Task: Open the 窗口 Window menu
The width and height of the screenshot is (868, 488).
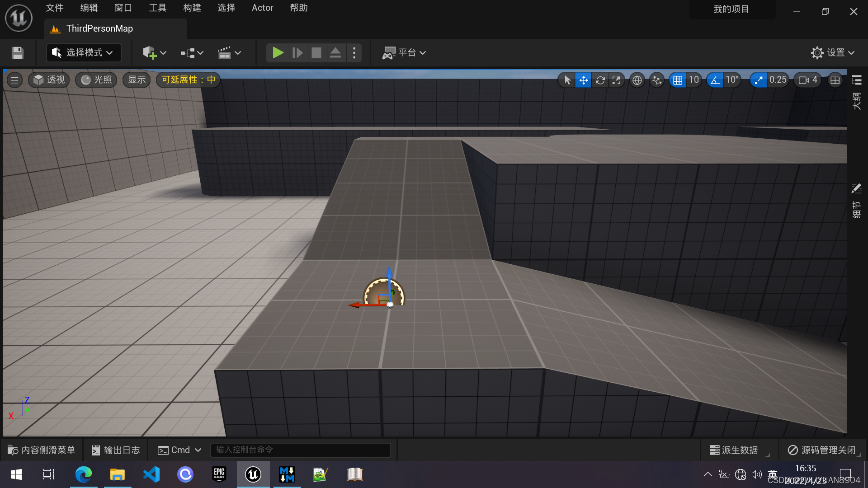Action: (123, 8)
